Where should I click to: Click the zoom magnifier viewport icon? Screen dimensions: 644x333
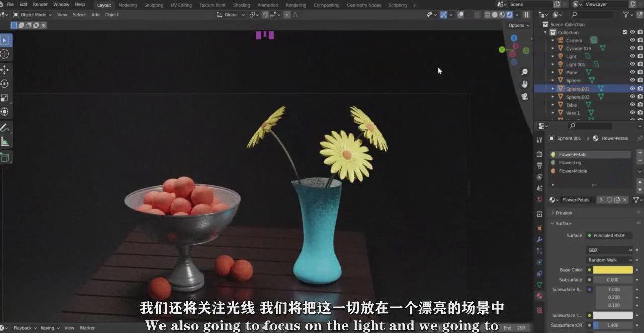pos(524,72)
